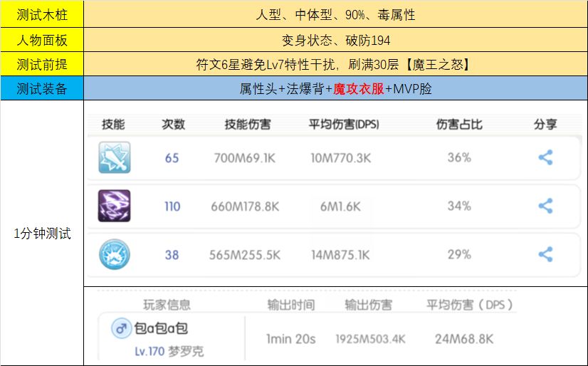
Task: Click the 测试前提 label cell
Action: [x=42, y=64]
